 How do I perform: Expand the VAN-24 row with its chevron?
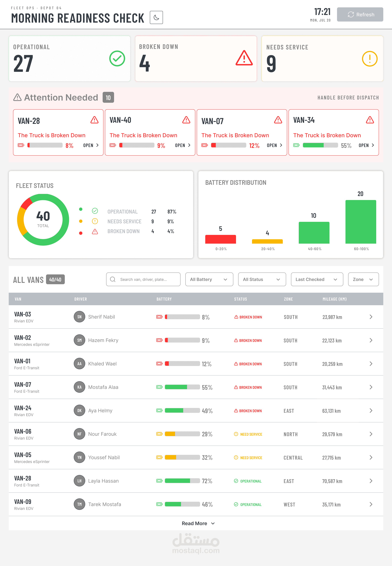point(371,411)
